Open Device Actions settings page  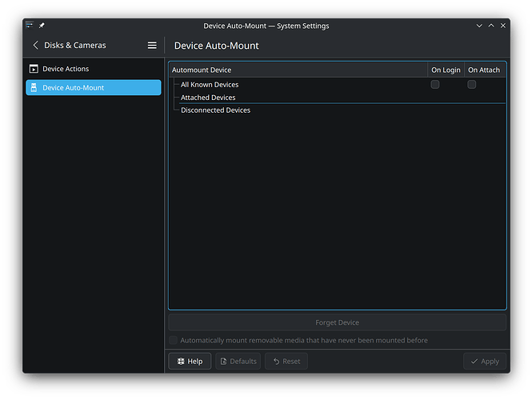click(x=66, y=69)
